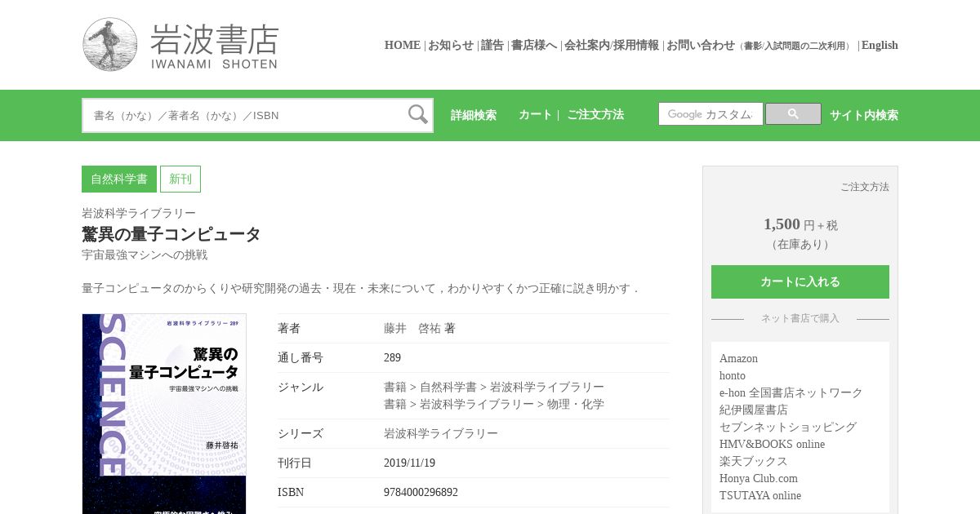980x514 pixels.
Task: Open genre link 自然科学書
Action: pyautogui.click(x=448, y=387)
